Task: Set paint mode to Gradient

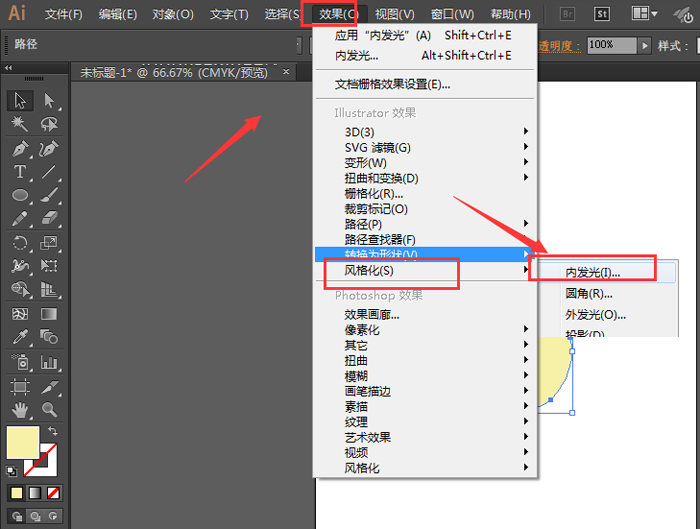Action: [35, 493]
